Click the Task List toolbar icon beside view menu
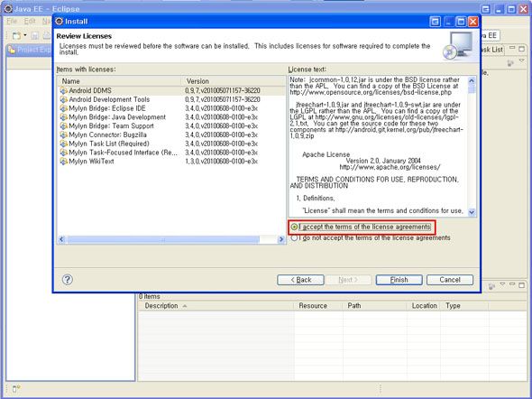The width and height of the screenshot is (532, 399). tap(510, 63)
